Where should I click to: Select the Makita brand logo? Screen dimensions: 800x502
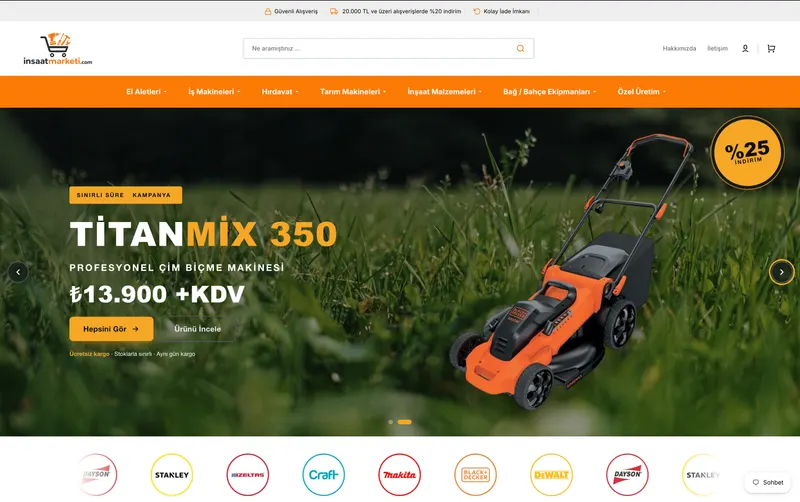(x=399, y=474)
